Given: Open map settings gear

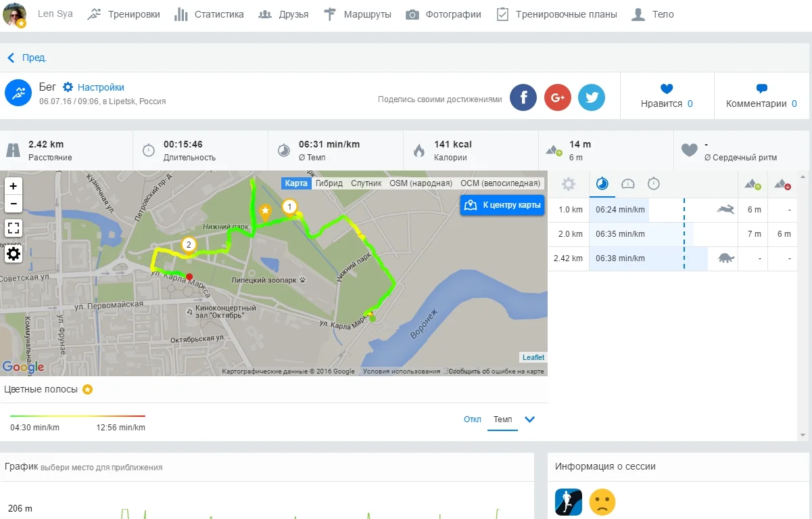Looking at the screenshot, I should (14, 254).
